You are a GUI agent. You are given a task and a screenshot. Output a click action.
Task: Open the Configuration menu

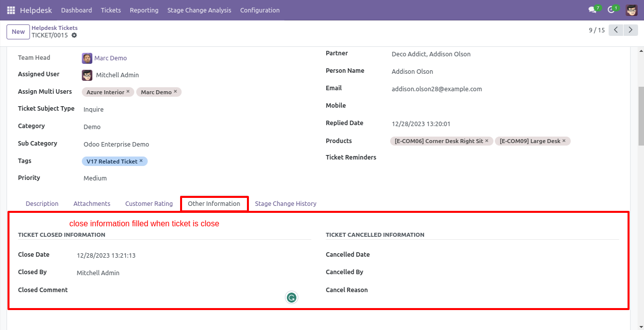click(260, 10)
